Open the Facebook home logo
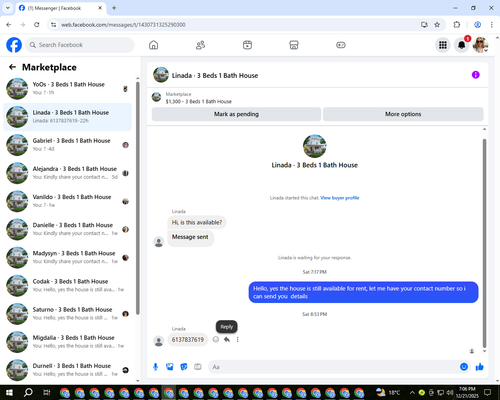 14,45
